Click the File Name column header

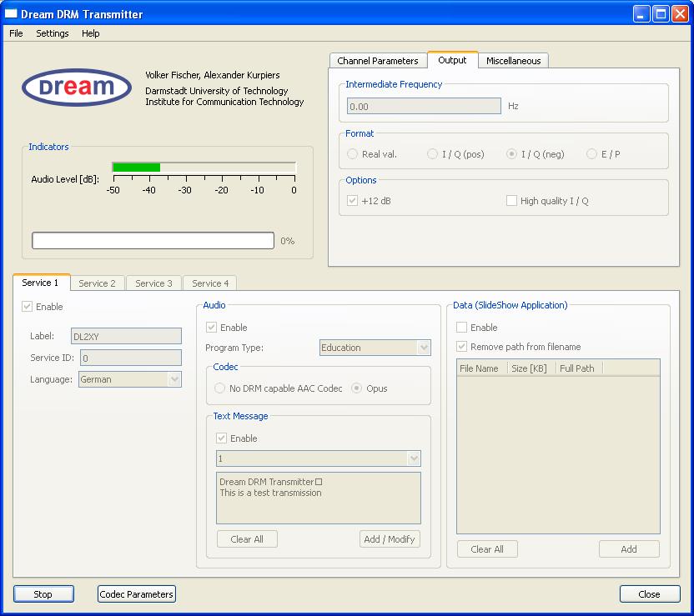click(x=482, y=368)
